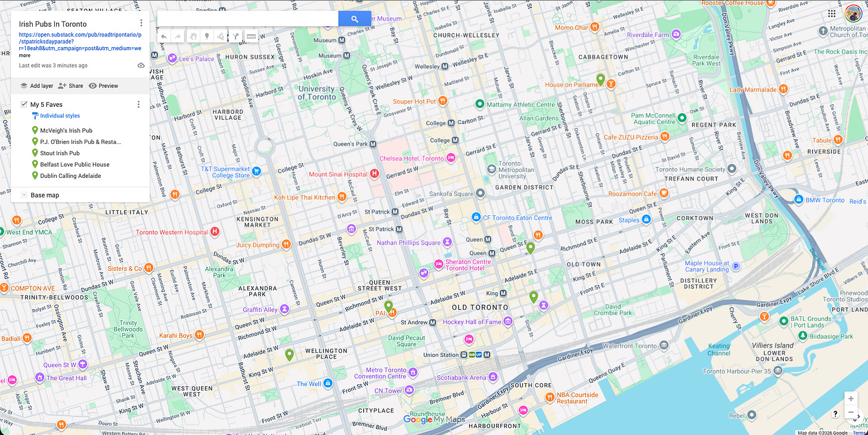Click the BMW Toronto marker
The height and width of the screenshot is (435, 868).
point(798,200)
